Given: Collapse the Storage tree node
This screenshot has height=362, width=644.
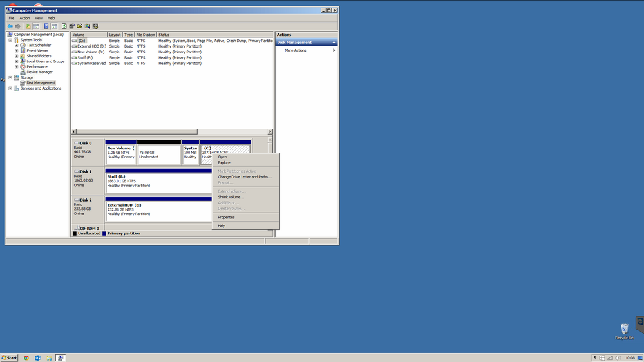Looking at the screenshot, I should point(10,77).
